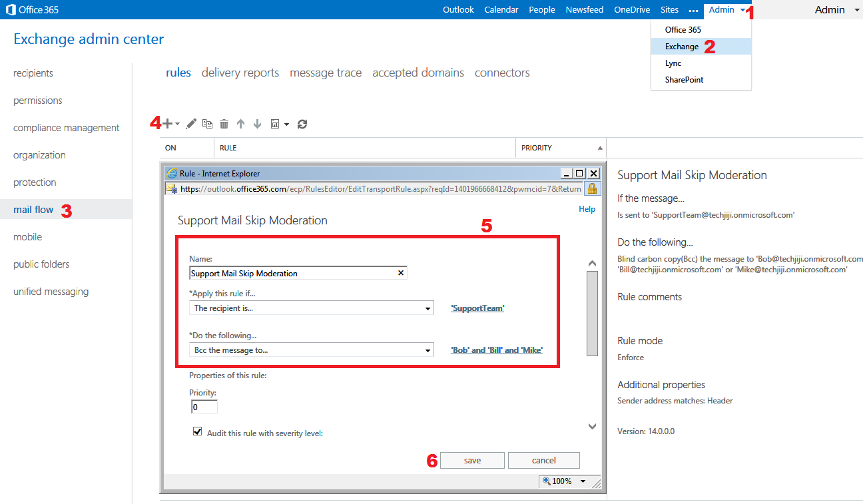The width and height of the screenshot is (863, 504).
Task: Expand the 'Apply this rule if' dropdown
Action: (428, 308)
